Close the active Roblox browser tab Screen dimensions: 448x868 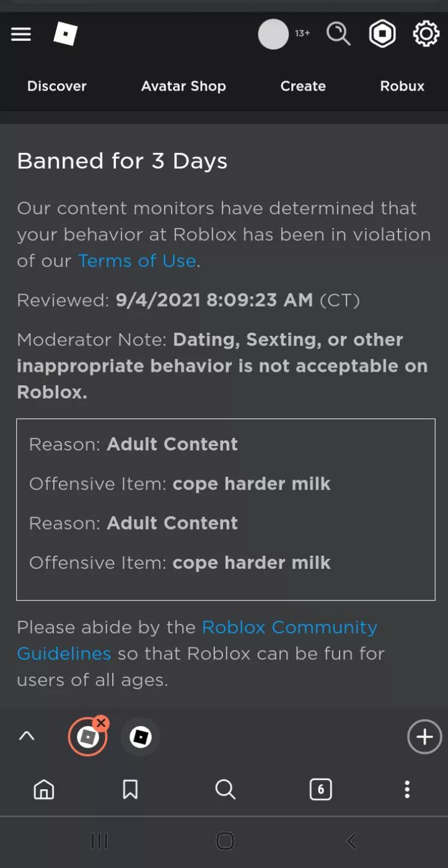pyautogui.click(x=102, y=723)
